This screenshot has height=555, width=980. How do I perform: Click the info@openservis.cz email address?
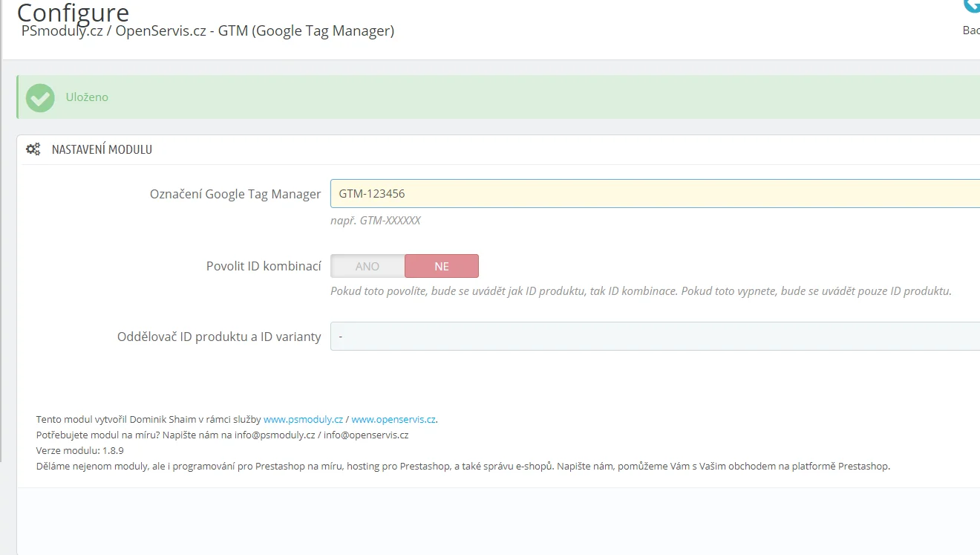click(x=366, y=435)
